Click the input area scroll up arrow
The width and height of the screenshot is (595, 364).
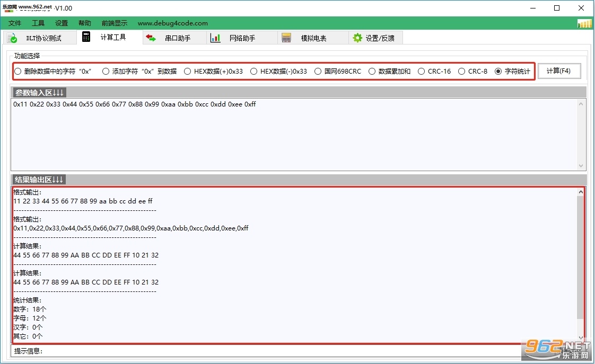click(x=581, y=104)
